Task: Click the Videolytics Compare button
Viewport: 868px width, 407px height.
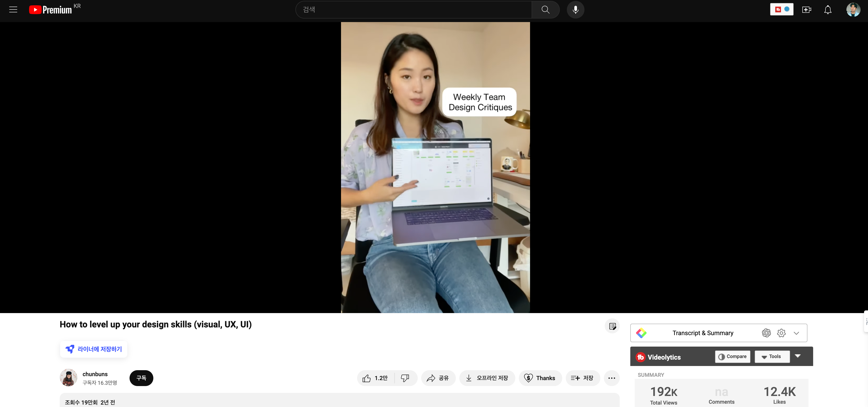Action: coord(732,357)
